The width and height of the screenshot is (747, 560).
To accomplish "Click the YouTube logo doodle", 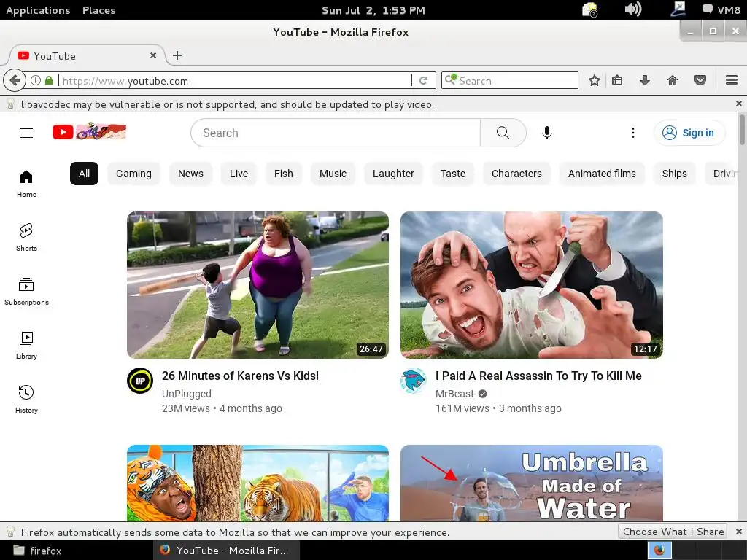I will click(x=90, y=131).
